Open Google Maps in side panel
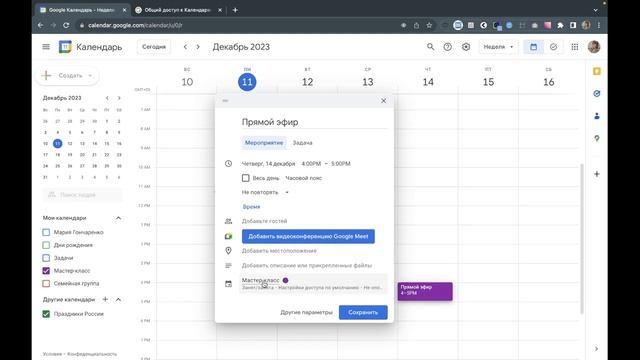 pos(597,139)
